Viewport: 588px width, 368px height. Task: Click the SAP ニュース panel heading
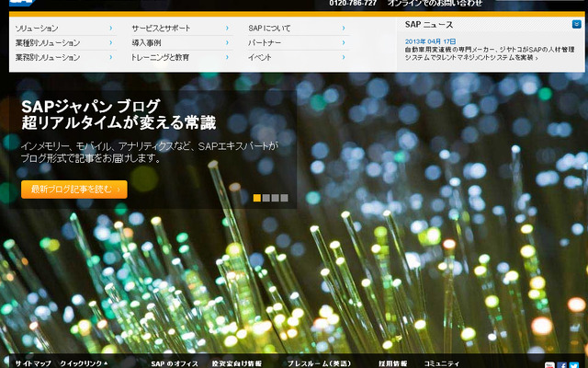(x=429, y=25)
